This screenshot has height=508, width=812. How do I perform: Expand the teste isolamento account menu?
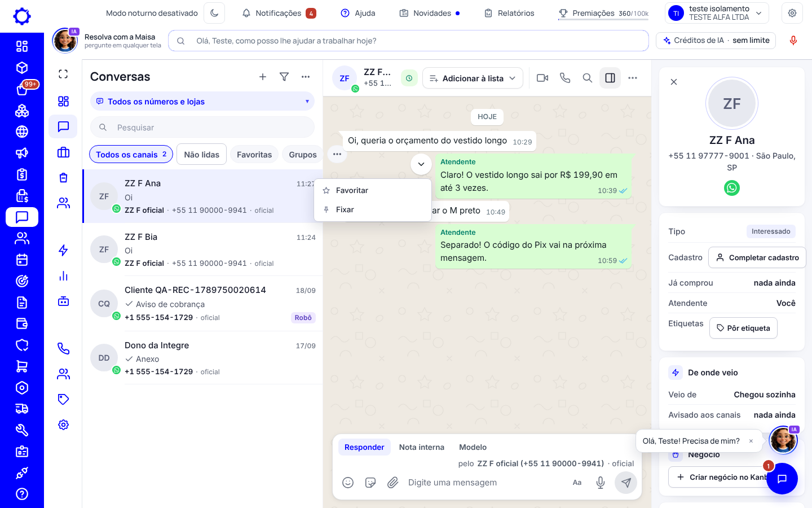pyautogui.click(x=717, y=13)
